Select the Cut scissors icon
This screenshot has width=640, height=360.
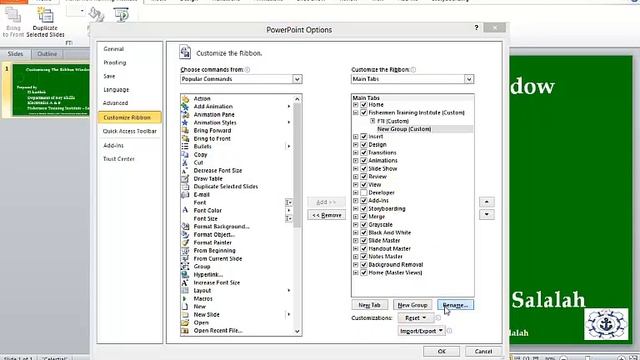(185, 162)
